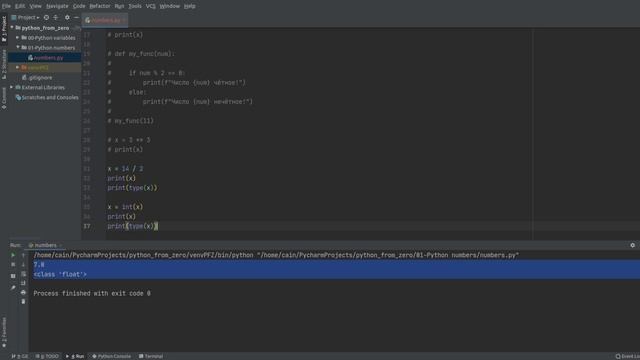Screen dimensions: 640x360
Task: Click commented line '# my_func(11)'
Action: tap(131, 121)
